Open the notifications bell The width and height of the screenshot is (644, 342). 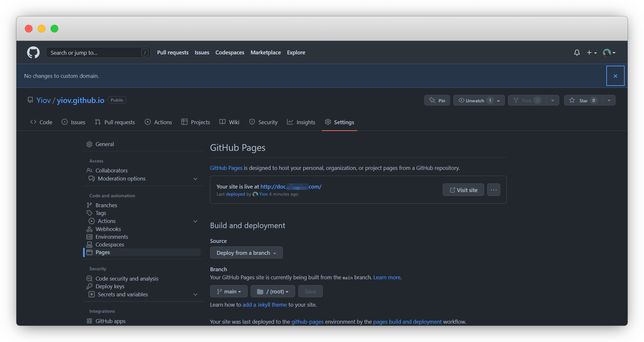click(577, 52)
